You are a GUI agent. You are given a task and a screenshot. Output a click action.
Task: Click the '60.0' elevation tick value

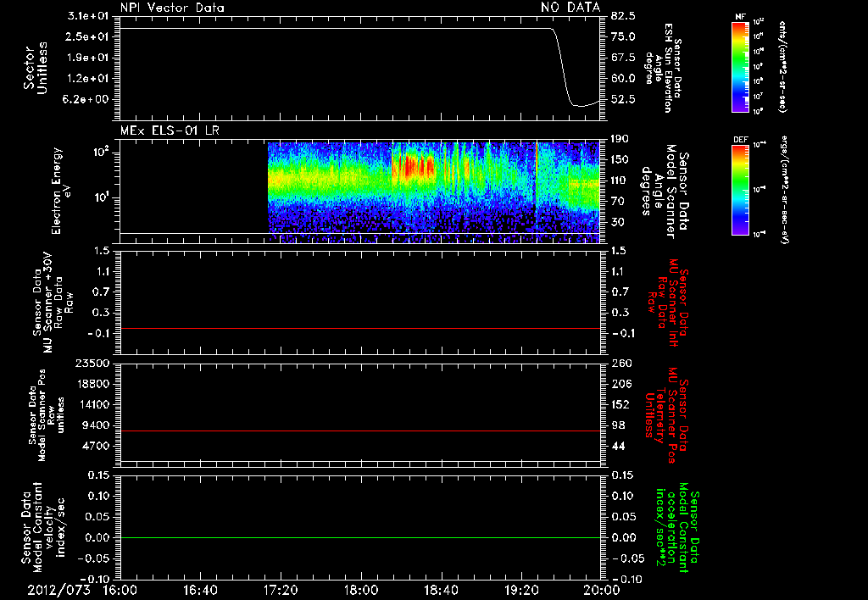pyautogui.click(x=623, y=79)
